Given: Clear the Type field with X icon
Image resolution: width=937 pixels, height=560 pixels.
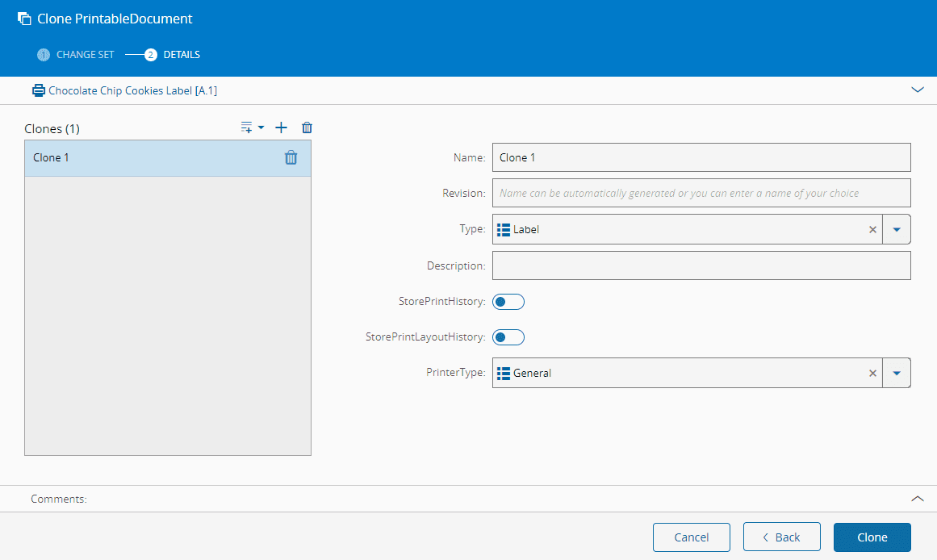Looking at the screenshot, I should [872, 229].
